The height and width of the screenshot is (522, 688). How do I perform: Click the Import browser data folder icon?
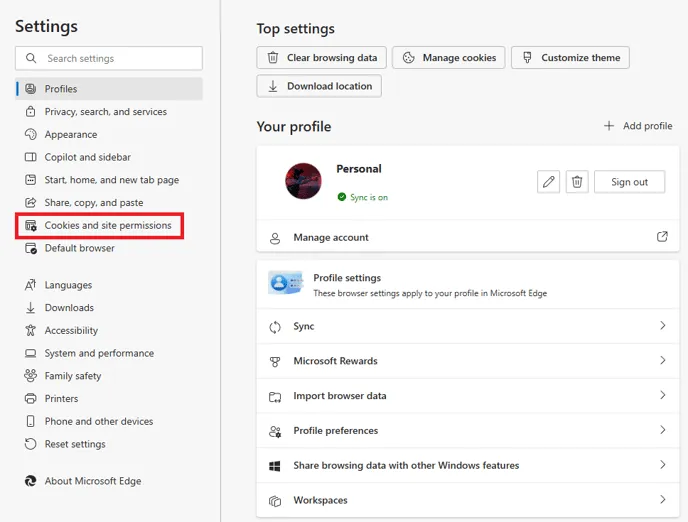[x=275, y=397]
